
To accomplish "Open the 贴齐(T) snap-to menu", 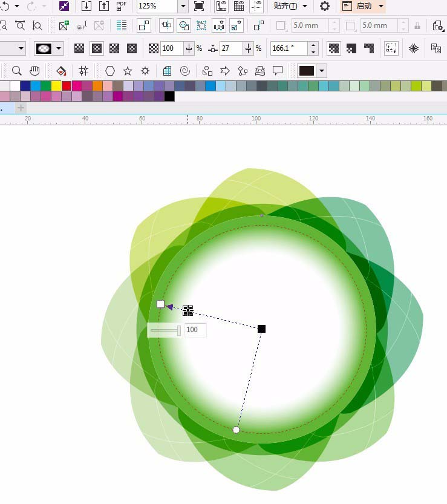I will [x=290, y=6].
